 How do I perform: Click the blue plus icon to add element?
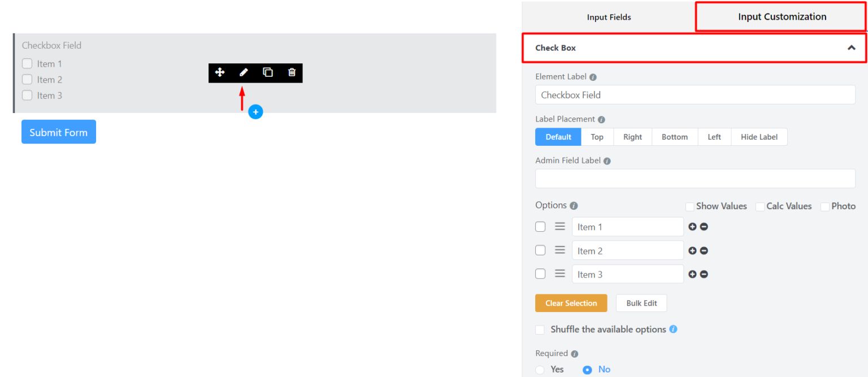(255, 111)
